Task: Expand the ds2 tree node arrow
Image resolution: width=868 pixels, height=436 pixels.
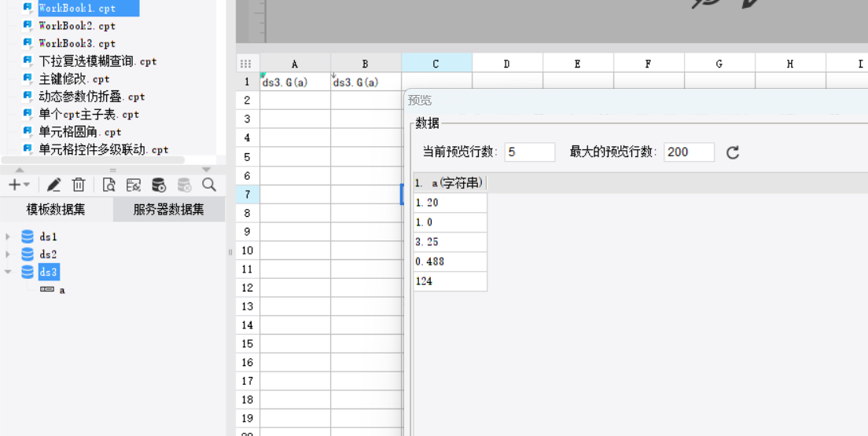Action: coord(8,255)
